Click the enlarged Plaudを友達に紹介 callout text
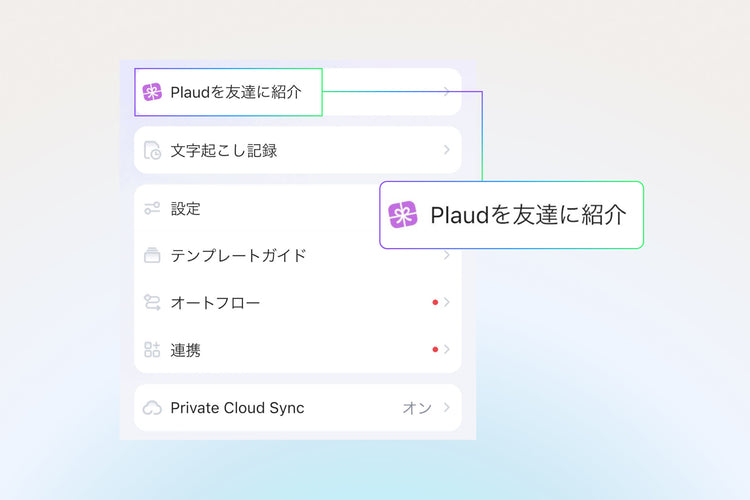The width and height of the screenshot is (750, 500). tap(528, 215)
